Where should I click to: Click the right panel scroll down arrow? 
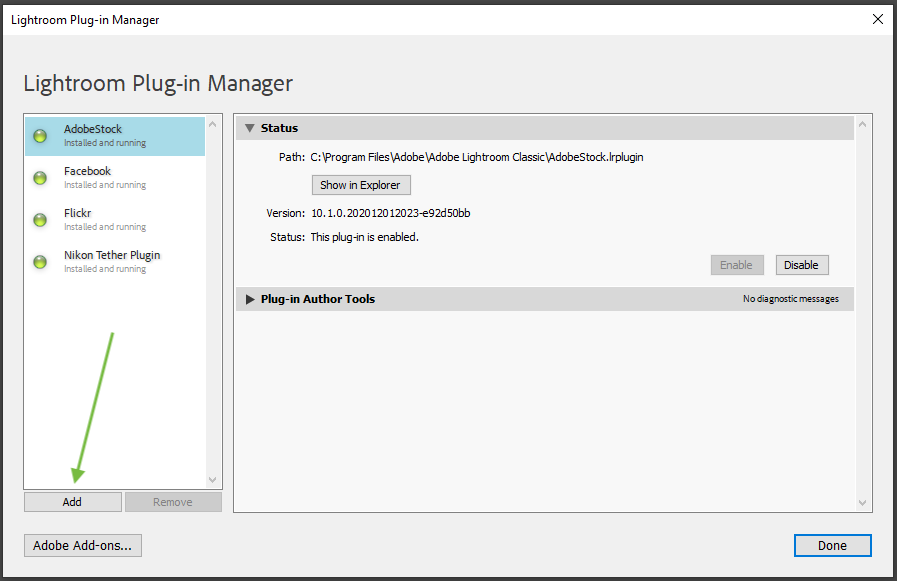coord(863,503)
